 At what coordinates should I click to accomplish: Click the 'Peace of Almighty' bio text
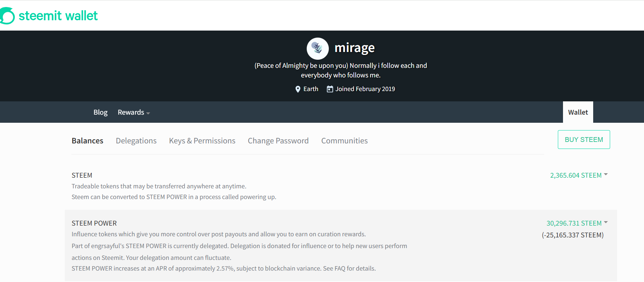tap(341, 70)
